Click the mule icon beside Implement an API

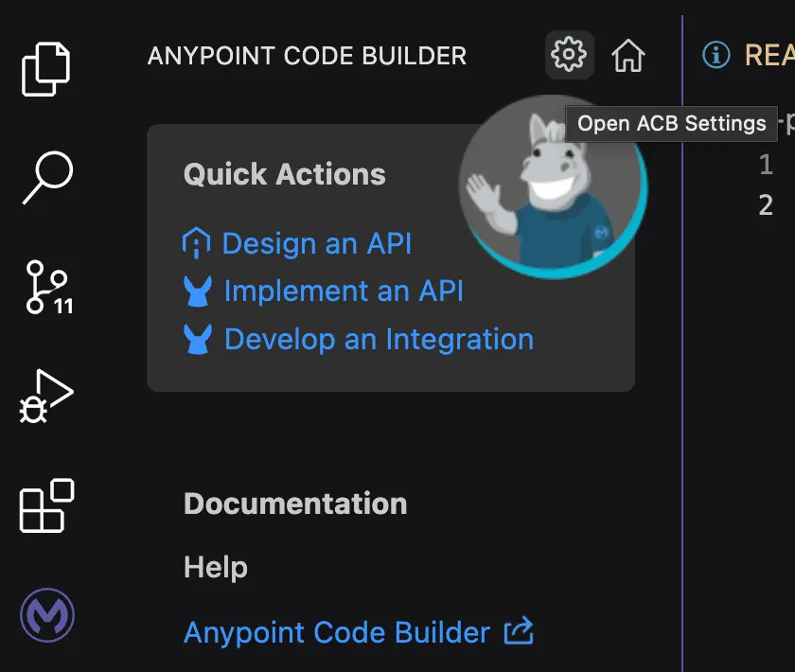pyautogui.click(x=197, y=292)
